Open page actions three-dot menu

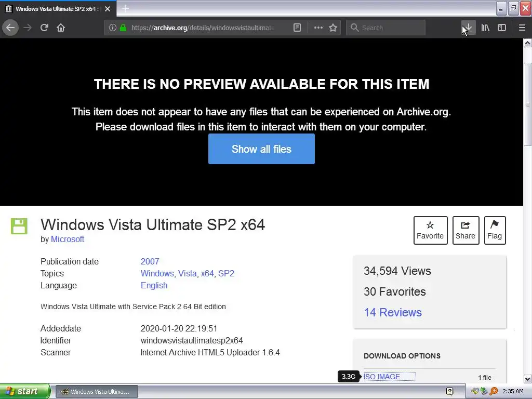(x=318, y=28)
